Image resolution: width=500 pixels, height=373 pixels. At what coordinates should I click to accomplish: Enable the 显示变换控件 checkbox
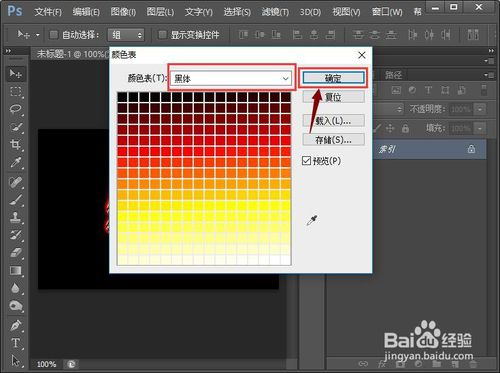(x=162, y=34)
